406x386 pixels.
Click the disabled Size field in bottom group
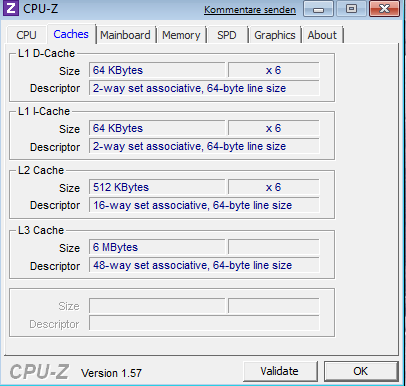tap(157, 306)
